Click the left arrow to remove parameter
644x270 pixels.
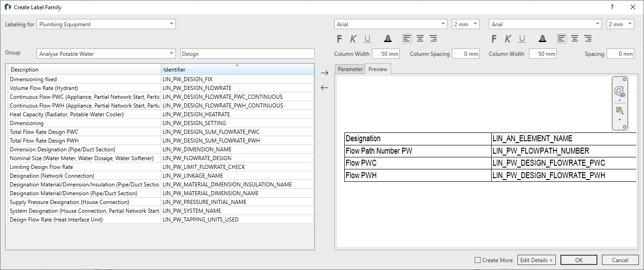coord(325,88)
